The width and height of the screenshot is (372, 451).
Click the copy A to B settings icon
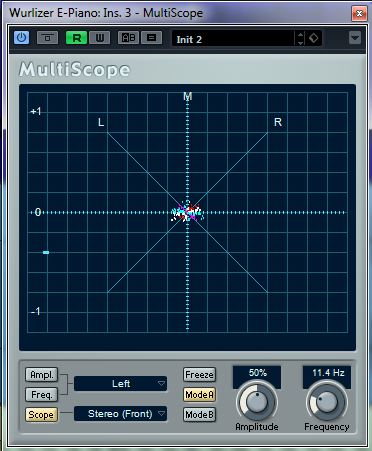(152, 38)
